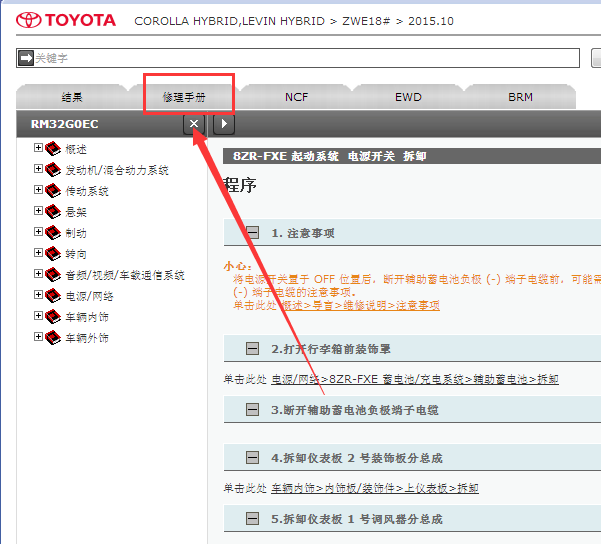Image resolution: width=601 pixels, height=544 pixels.
Task: Select 车辆外饰 tree label
Action: (x=87, y=339)
